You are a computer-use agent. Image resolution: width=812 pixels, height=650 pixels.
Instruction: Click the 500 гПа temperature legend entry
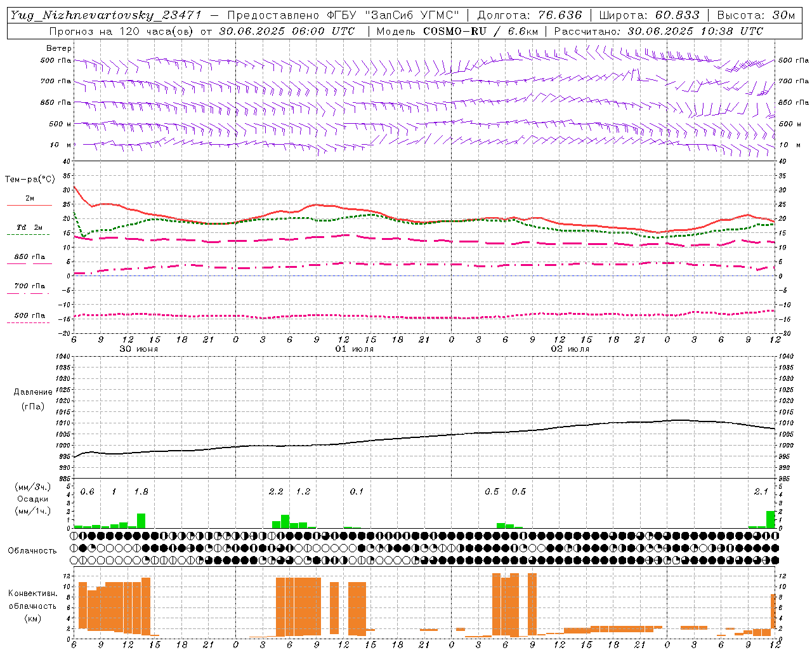click(29, 315)
